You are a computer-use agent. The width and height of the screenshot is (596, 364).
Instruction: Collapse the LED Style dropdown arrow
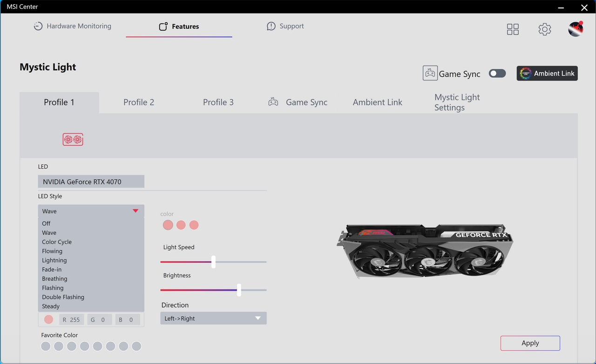pyautogui.click(x=135, y=211)
